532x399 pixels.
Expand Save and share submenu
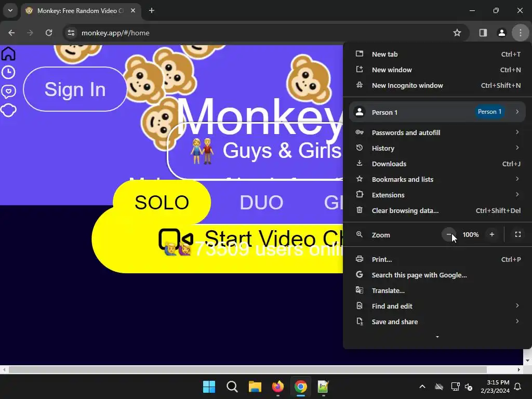tap(437, 322)
